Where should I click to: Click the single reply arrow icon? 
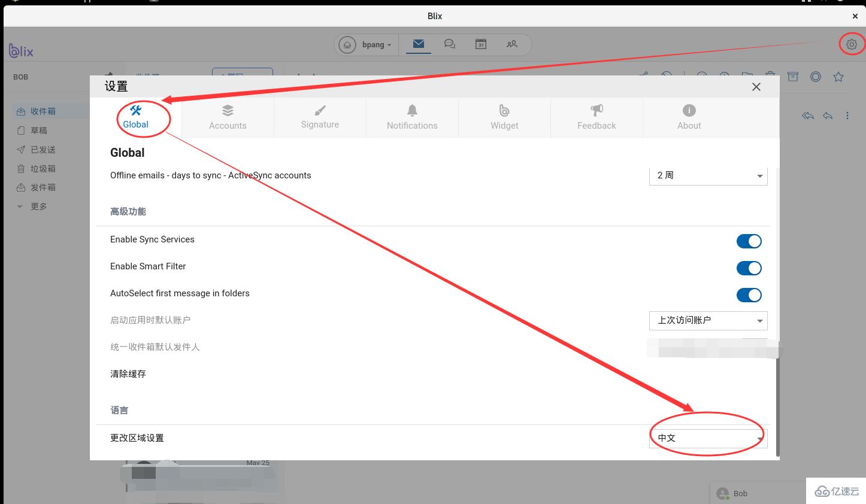tap(828, 116)
